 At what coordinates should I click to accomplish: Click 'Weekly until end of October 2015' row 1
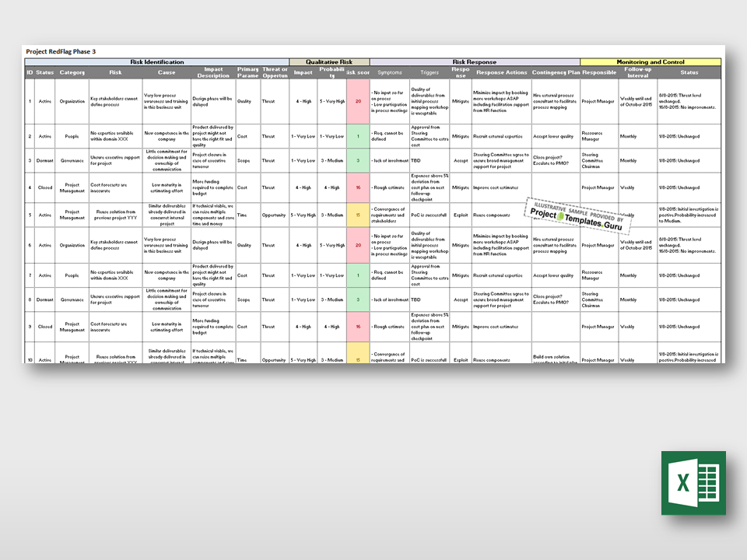point(637,101)
